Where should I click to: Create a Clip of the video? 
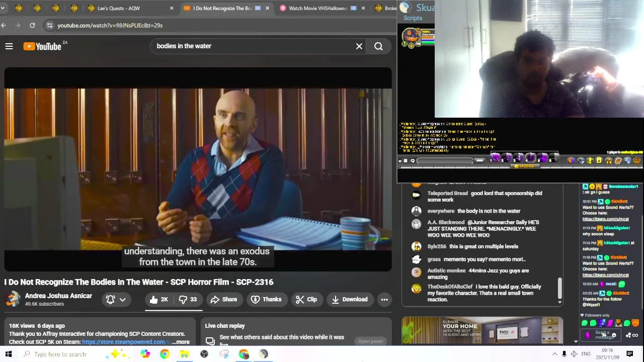point(306,300)
